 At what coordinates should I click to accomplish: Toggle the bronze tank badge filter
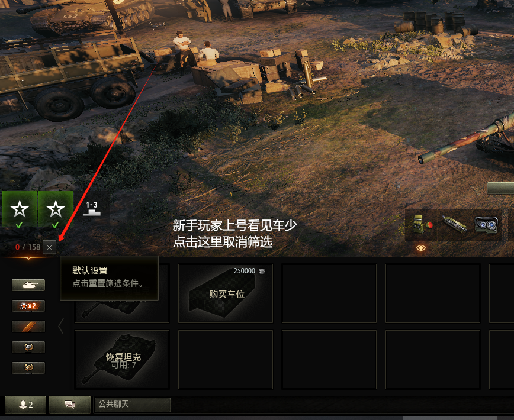[28, 367]
